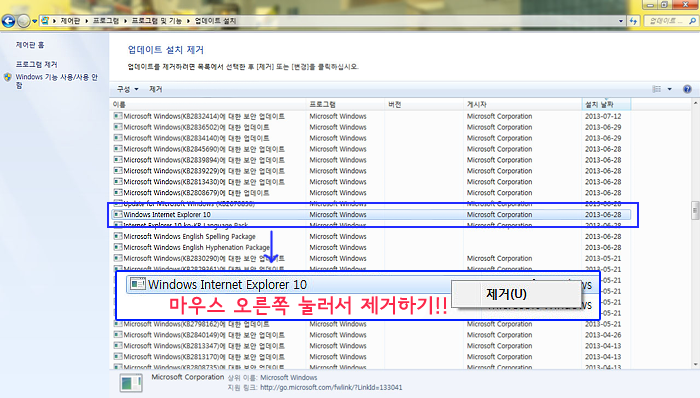
Task: Click the shield icon by Windows 기능
Action: 8,77
